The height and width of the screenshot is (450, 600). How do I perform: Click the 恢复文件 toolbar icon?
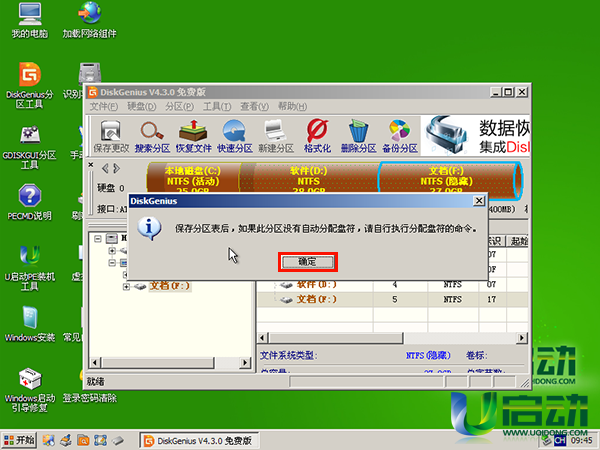[x=193, y=136]
